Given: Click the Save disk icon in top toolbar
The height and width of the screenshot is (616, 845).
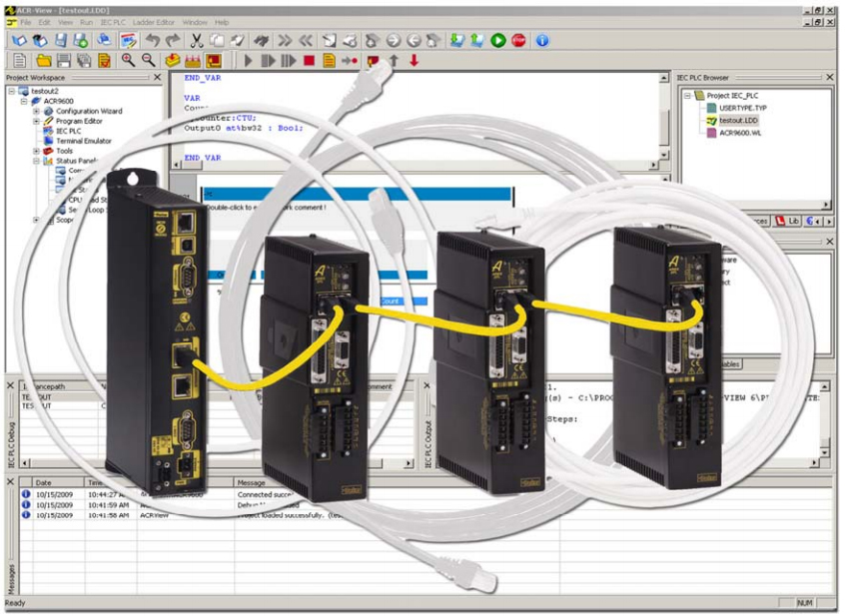Looking at the screenshot, I should (61, 40).
